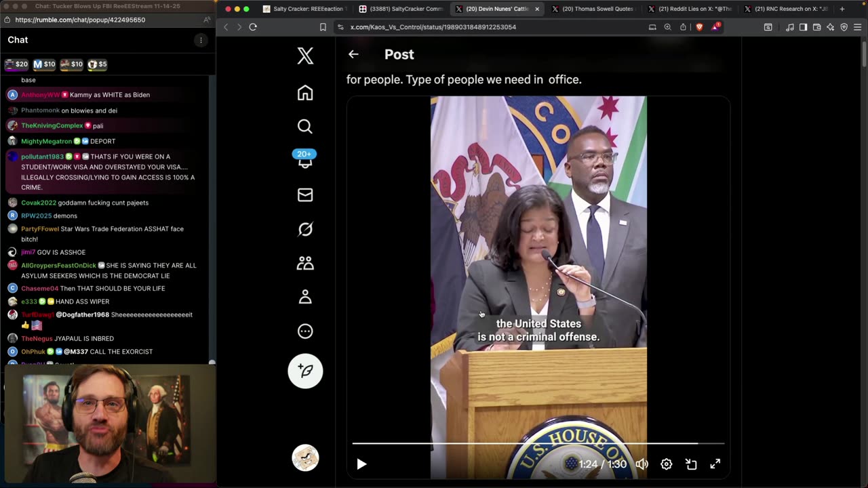Click the "JYAPAUL IS INBRED" chat message
This screenshot has width=868, height=488.
point(84,338)
